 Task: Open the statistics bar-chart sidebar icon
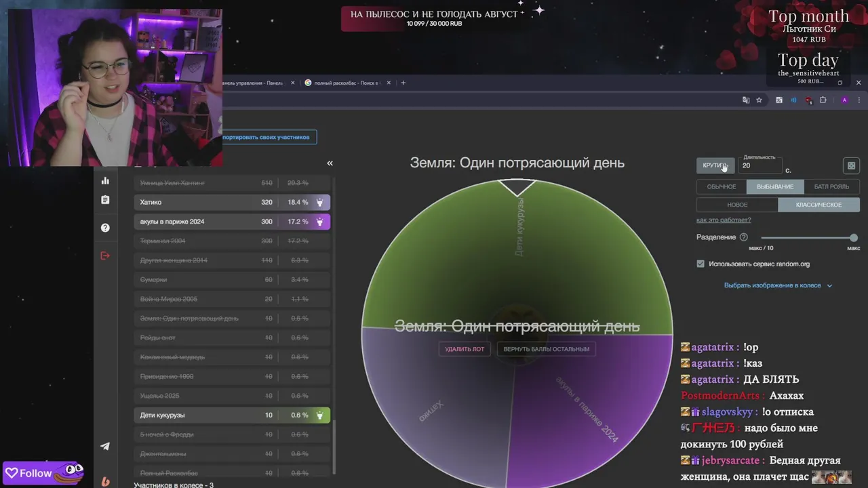point(105,180)
